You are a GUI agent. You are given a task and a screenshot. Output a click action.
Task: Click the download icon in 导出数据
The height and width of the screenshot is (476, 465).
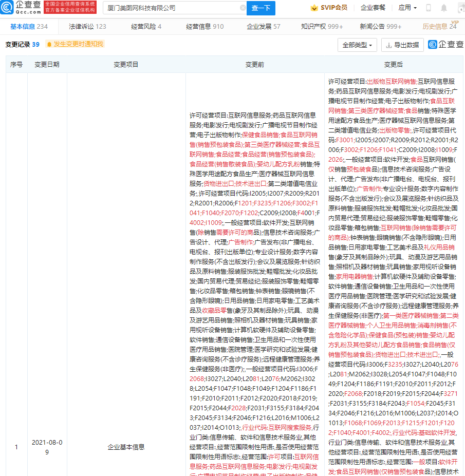tap(388, 45)
